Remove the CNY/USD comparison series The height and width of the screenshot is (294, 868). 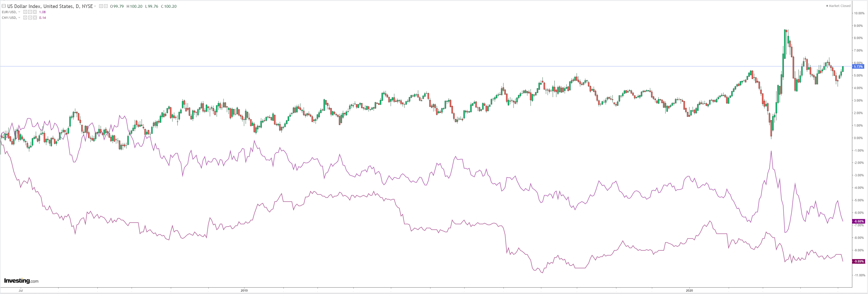tap(35, 18)
